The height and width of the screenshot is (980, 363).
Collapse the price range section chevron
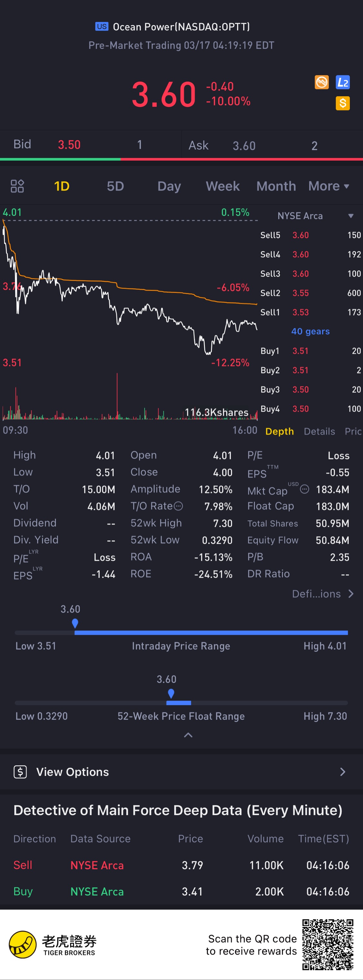188,735
